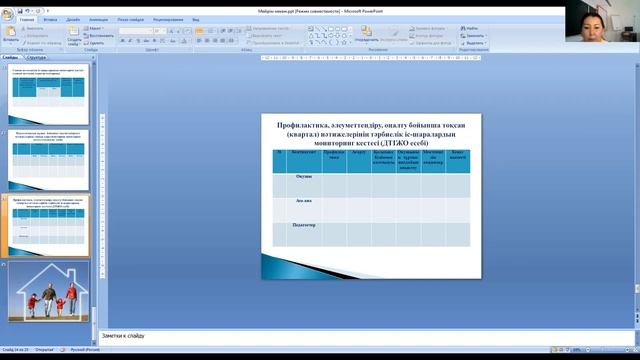
Task: Switch to Slide Sorter view in status bar
Action: (x=561, y=350)
